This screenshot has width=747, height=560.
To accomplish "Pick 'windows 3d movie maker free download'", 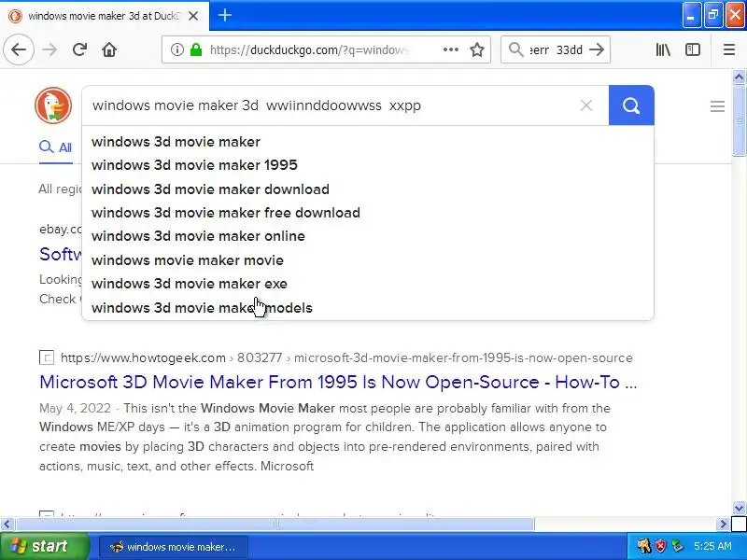I will point(368,213).
